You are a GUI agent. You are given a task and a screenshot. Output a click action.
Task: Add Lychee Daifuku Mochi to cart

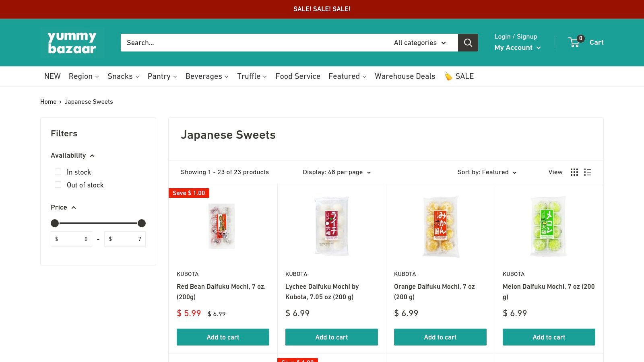tap(332, 337)
